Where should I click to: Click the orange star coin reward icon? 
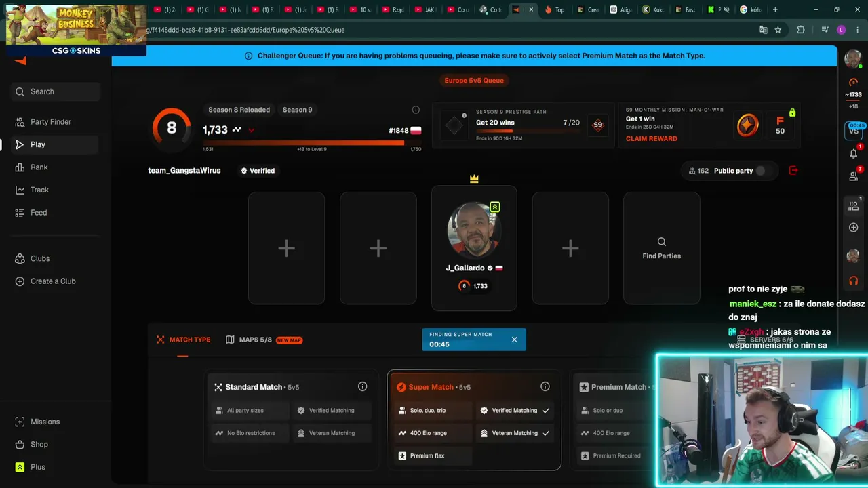747,125
